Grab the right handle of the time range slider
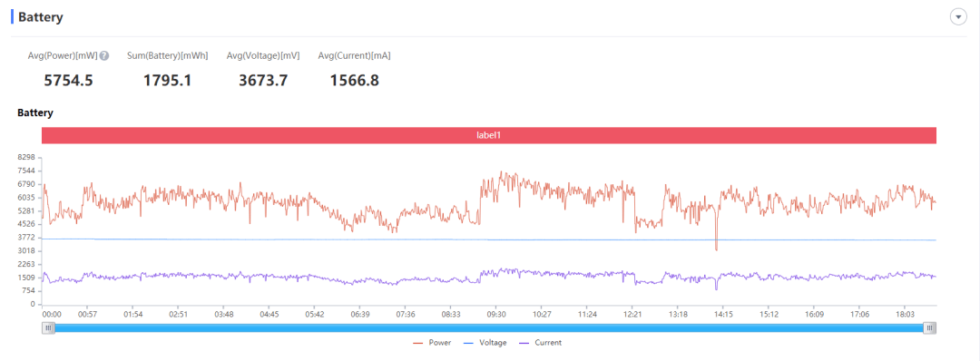The height and width of the screenshot is (361, 980). click(930, 328)
